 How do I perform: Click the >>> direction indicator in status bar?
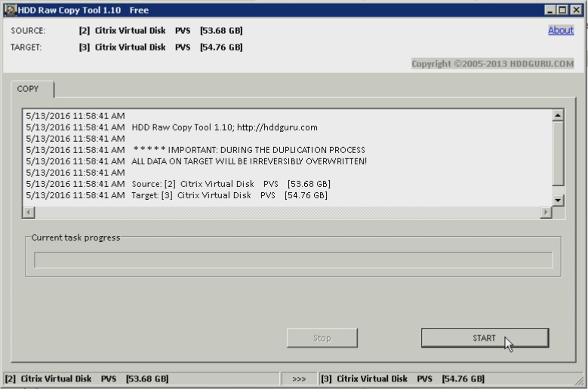point(299,378)
